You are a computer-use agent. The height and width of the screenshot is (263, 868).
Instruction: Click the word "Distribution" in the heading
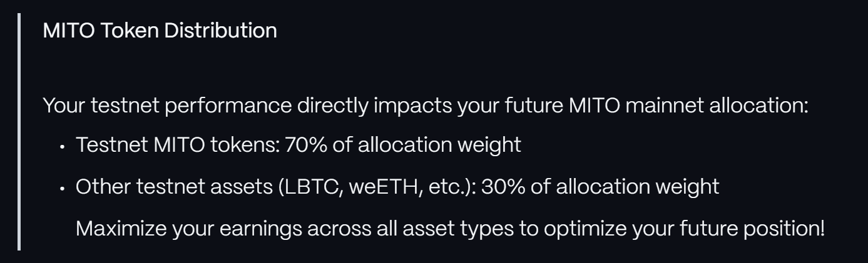point(220,30)
